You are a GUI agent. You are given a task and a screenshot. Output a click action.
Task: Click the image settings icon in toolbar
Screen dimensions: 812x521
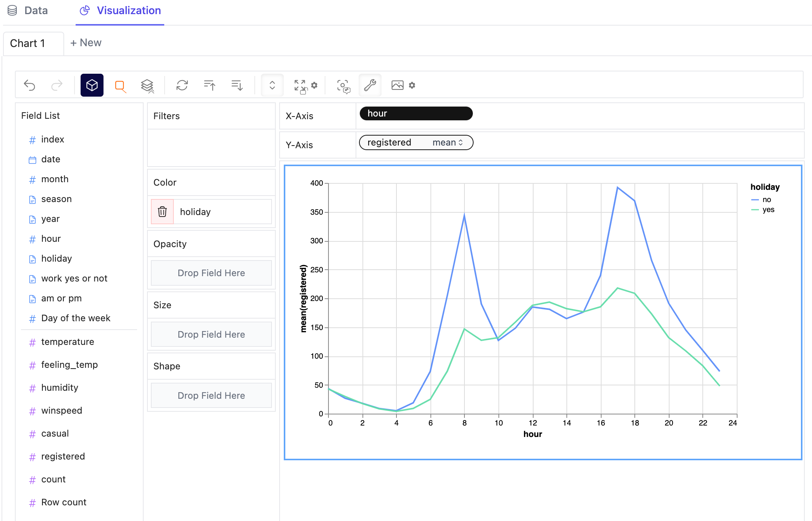pos(412,85)
